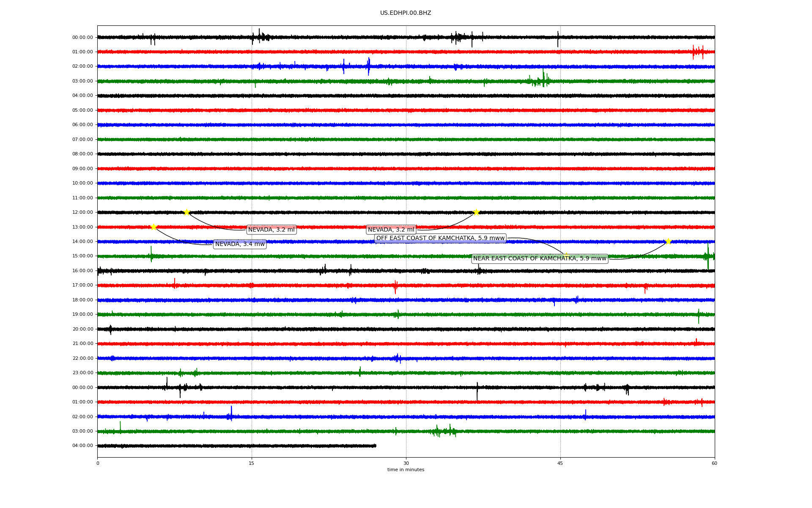Viewport: 812px width, 508px height.
Task: Click the 15:00:00 time label
Action: pos(82,256)
